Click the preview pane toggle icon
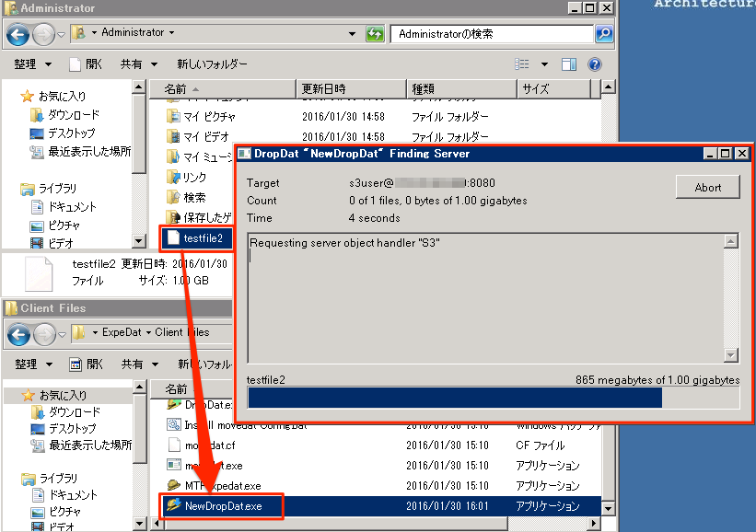Screen dimensions: 756x532 (x=568, y=64)
